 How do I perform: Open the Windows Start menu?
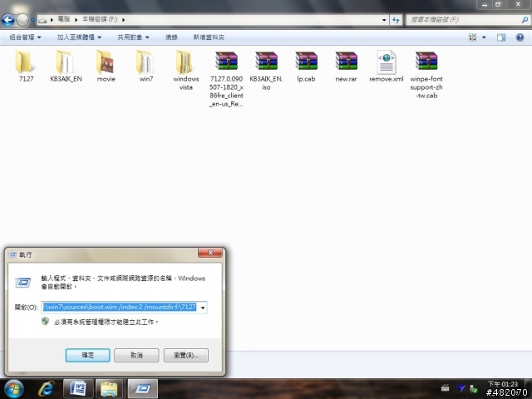(x=14, y=389)
